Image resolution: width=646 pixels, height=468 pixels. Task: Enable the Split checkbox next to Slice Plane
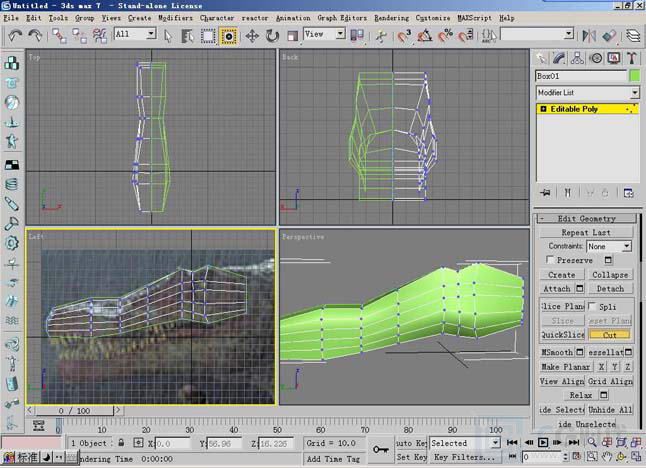coord(592,307)
